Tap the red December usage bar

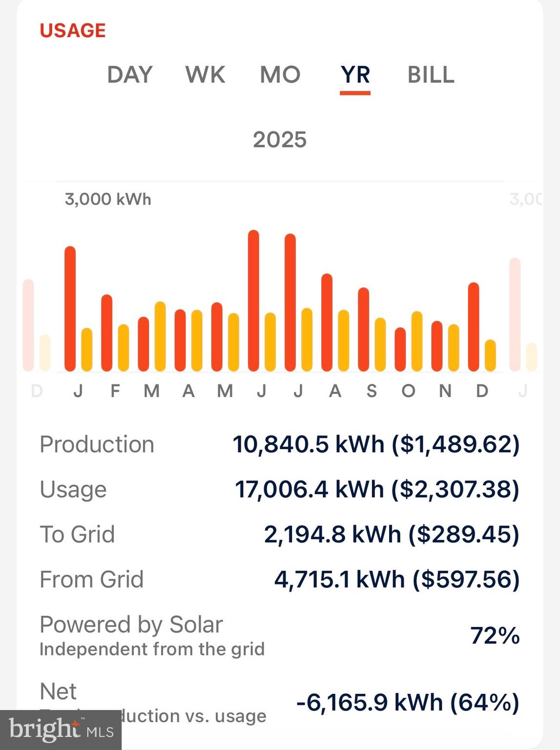(474, 327)
